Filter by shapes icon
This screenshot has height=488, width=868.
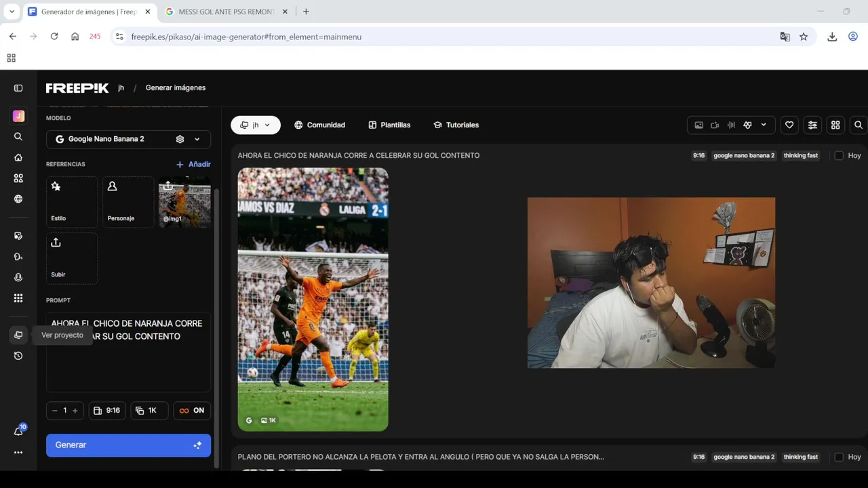point(747,125)
